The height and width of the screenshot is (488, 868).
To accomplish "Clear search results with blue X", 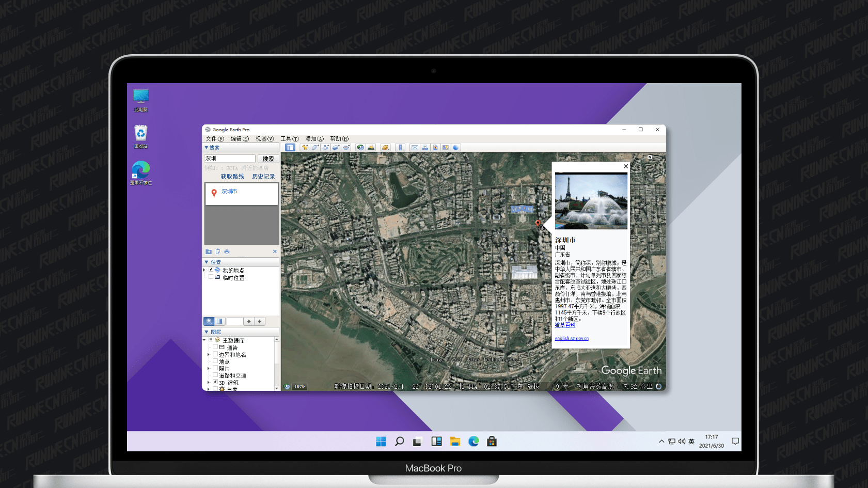I will pos(275,251).
